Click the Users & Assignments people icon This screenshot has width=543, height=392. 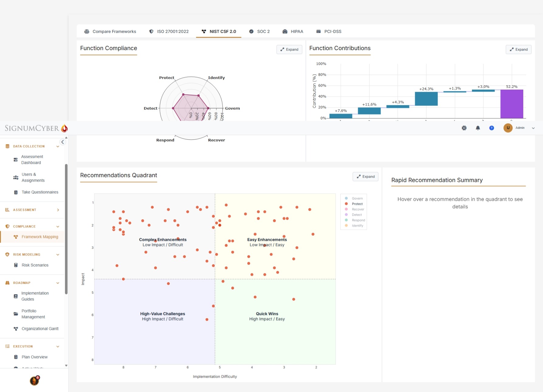click(x=16, y=178)
